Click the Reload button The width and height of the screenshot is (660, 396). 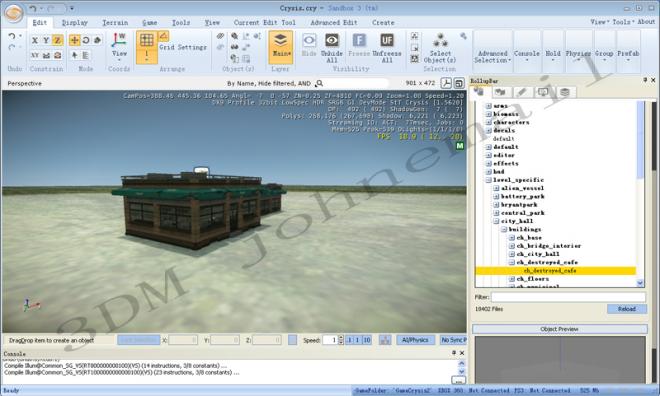[627, 309]
